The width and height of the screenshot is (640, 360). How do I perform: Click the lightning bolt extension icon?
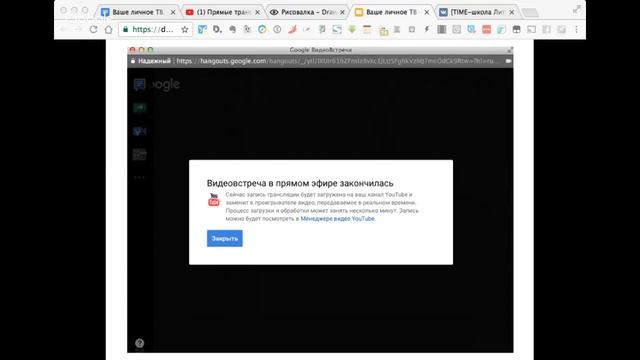(x=427, y=29)
